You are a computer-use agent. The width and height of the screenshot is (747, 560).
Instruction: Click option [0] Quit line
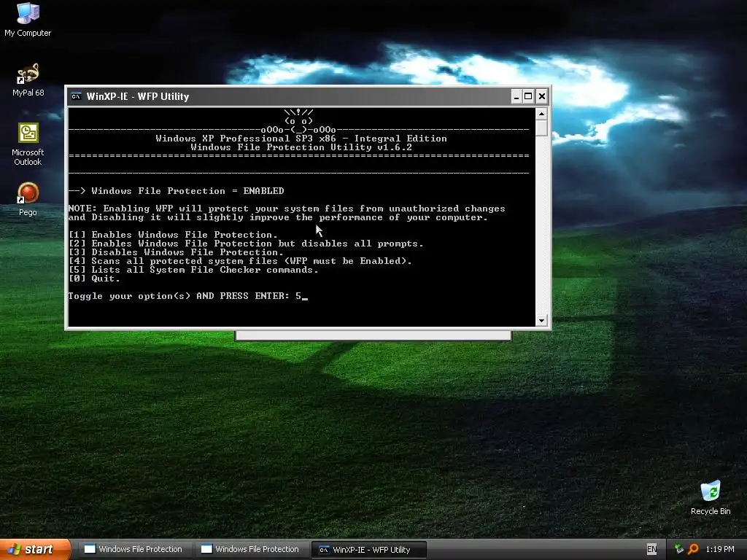94,279
